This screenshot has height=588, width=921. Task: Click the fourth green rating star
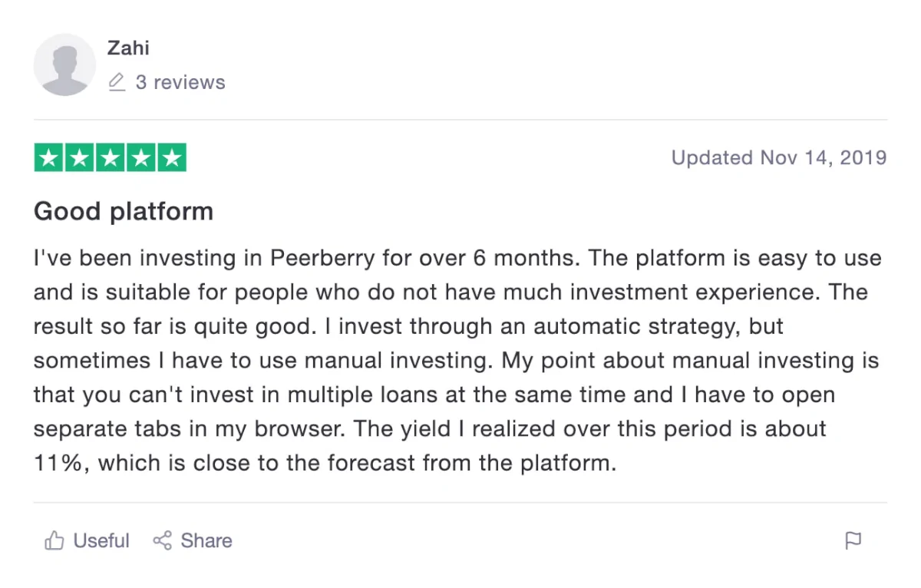(x=141, y=158)
